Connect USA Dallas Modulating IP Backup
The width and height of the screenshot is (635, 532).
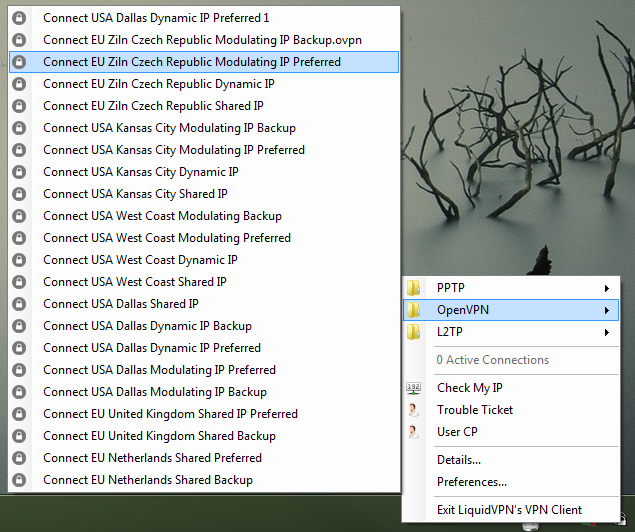coord(204,392)
